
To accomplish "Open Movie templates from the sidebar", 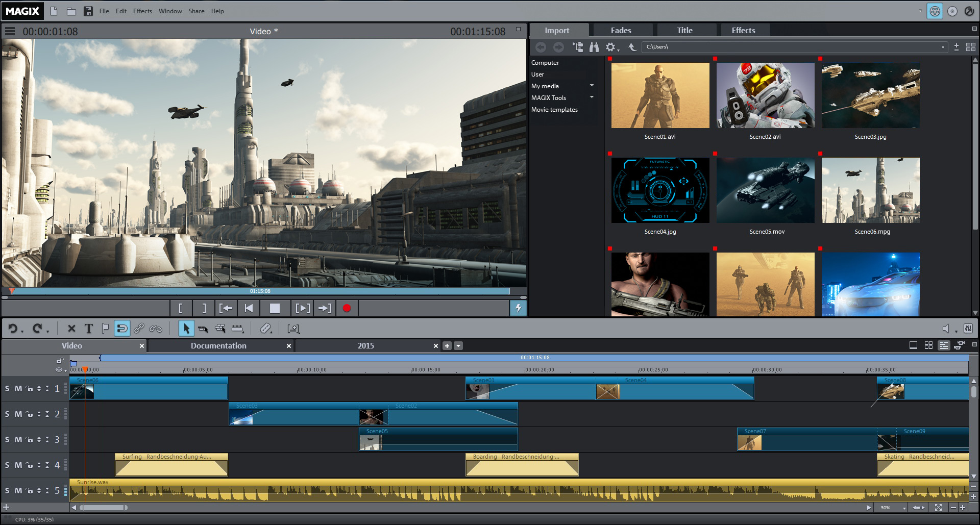I will point(554,109).
